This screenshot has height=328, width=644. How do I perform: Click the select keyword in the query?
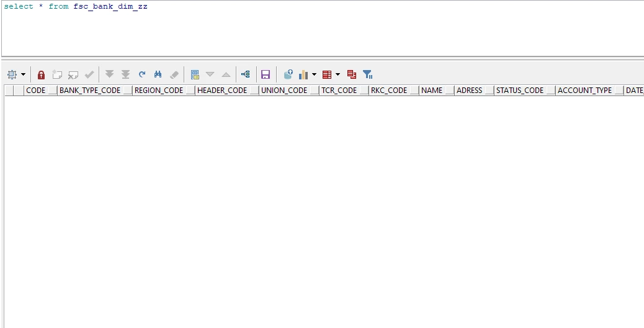point(19,7)
